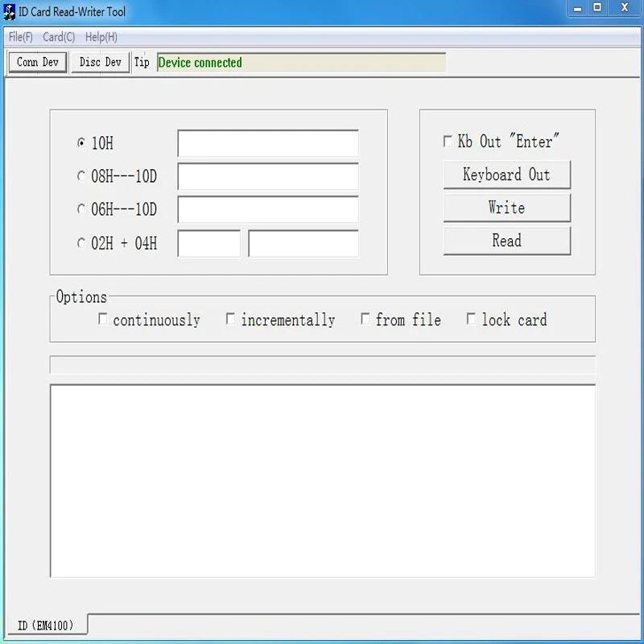Open the Help(H) menu
Image resolution: width=644 pixels, height=644 pixels.
tap(101, 37)
